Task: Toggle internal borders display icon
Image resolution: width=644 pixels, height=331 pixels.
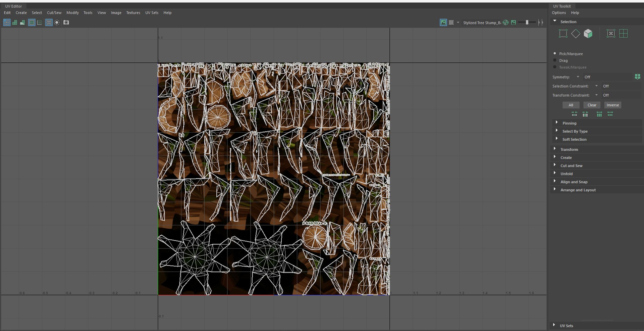Action: click(x=40, y=22)
